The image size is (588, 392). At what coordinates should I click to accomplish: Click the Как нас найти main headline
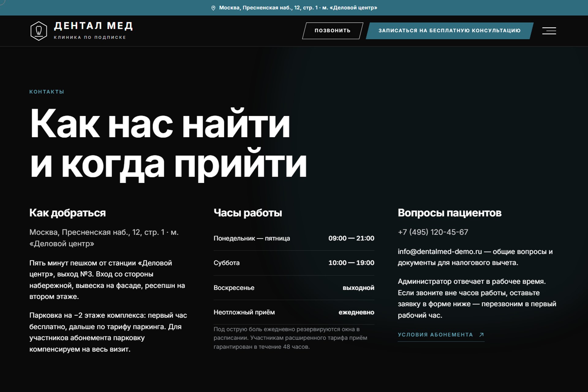pos(160,124)
